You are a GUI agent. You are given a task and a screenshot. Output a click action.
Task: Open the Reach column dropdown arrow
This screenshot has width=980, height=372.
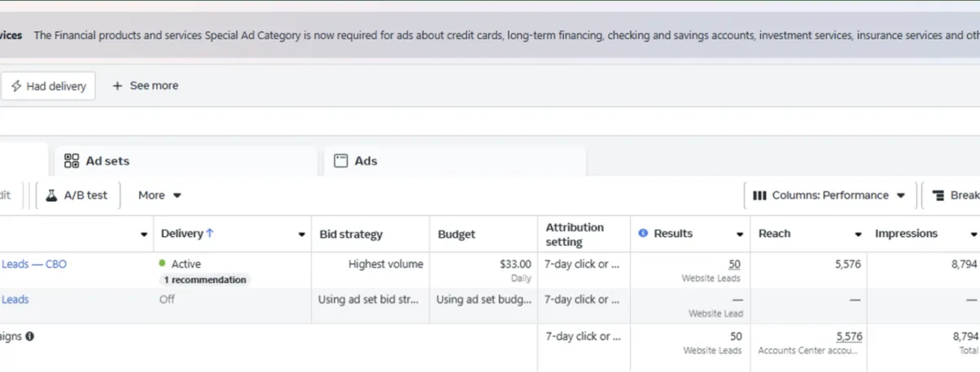tap(858, 235)
